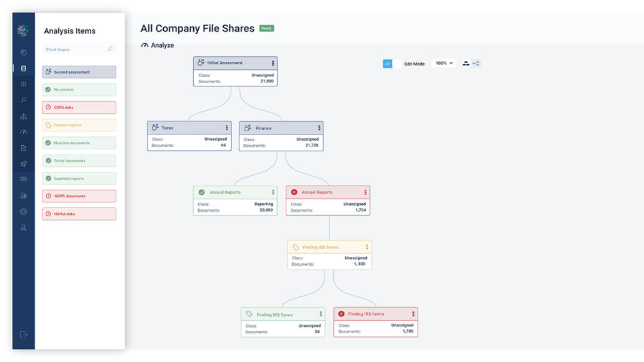644x362 pixels.
Task: Select the Quarterly reports analysis item
Action: 79,179
